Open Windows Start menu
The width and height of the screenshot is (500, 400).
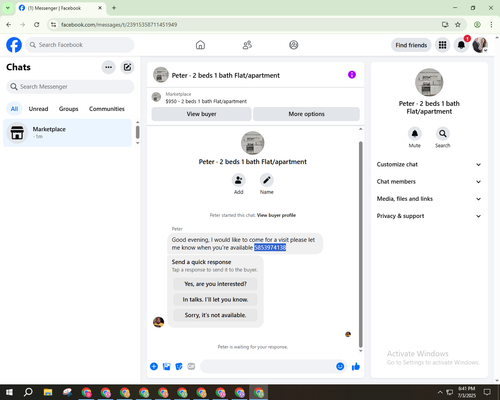(x=9, y=392)
